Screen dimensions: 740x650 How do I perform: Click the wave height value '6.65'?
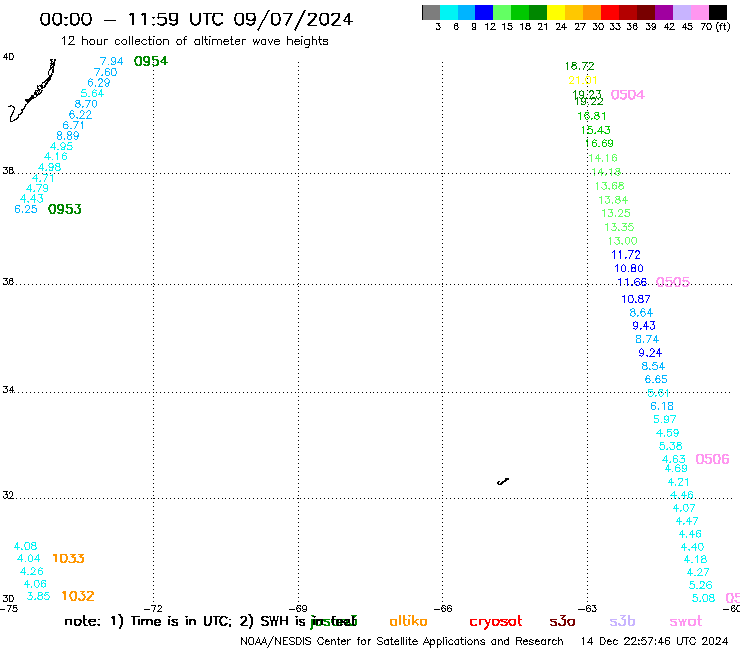[x=656, y=380]
